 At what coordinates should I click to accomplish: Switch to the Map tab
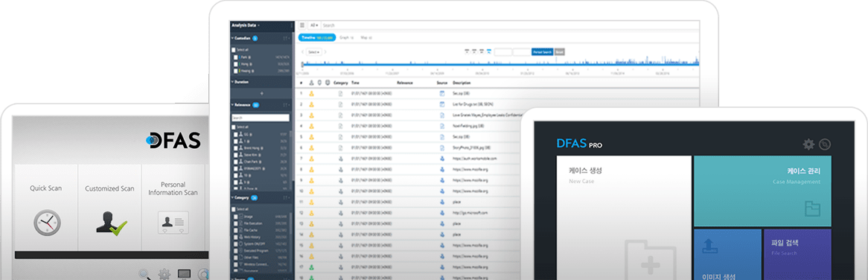366,38
